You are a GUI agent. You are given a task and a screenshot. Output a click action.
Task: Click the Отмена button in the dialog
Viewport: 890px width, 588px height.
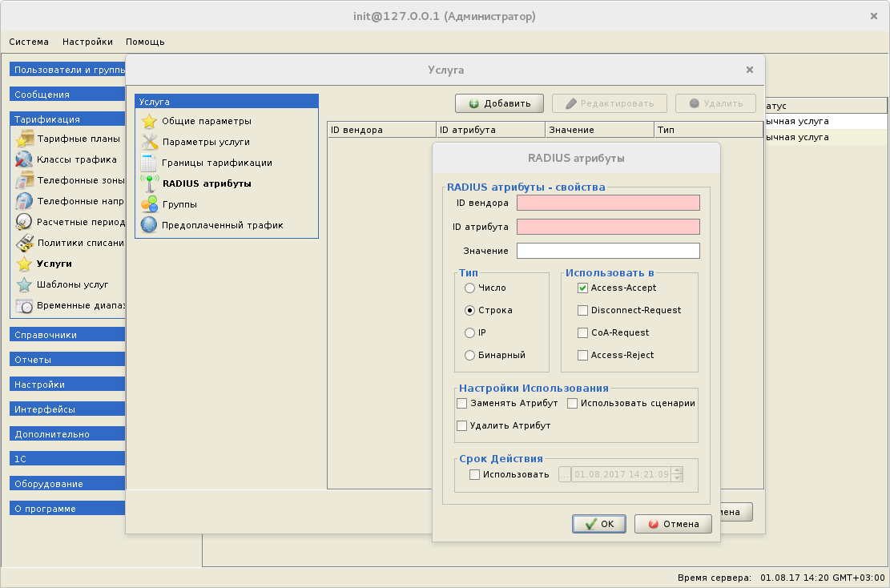click(673, 524)
